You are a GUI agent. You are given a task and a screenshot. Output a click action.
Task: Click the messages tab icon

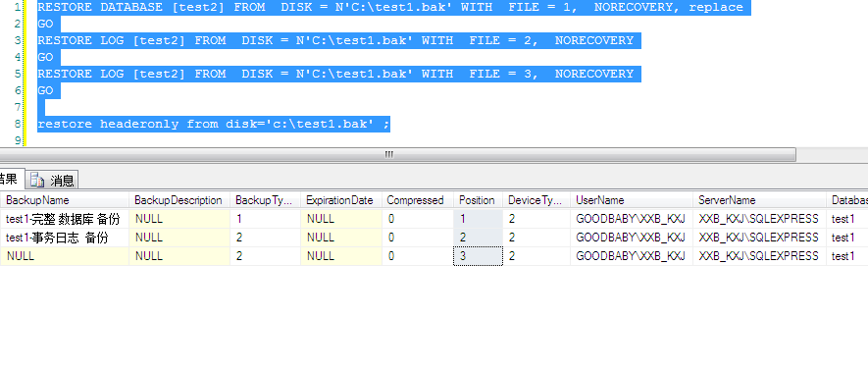[x=37, y=180]
